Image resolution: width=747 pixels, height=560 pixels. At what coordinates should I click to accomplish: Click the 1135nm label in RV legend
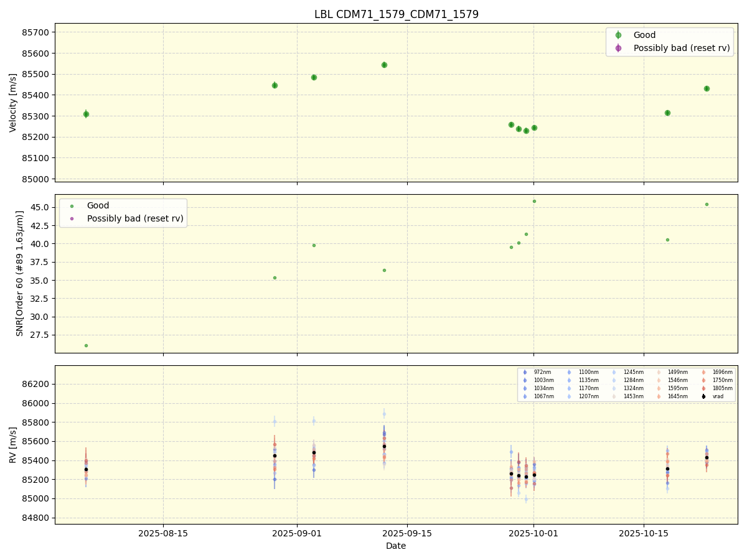[x=588, y=380]
